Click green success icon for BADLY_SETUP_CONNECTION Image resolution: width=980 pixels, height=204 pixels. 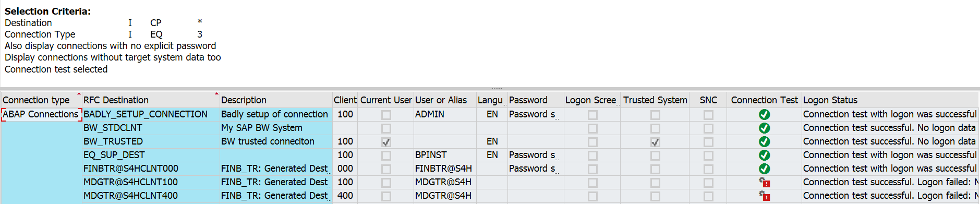[x=764, y=114]
